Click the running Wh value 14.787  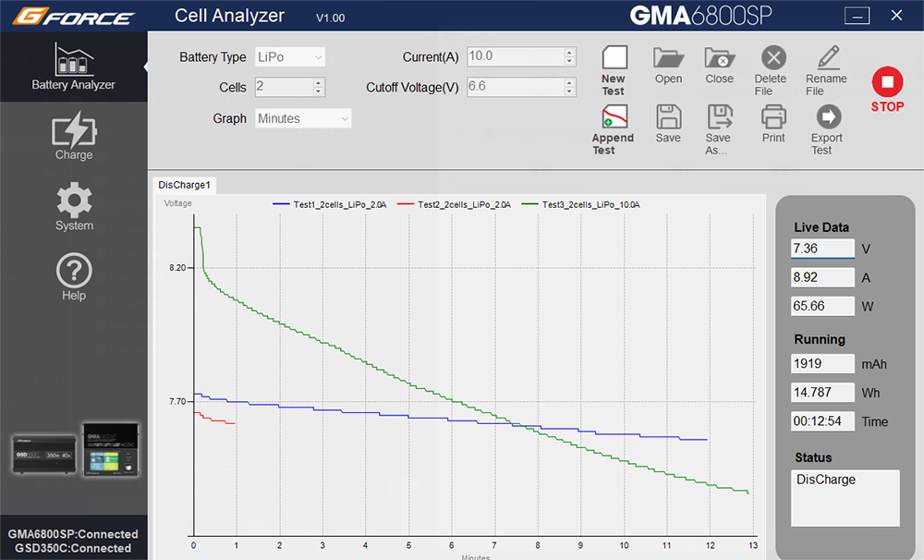point(822,393)
